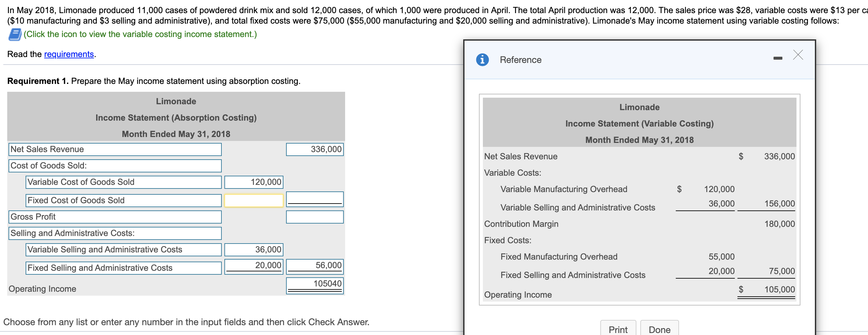
Task: Select Variable Selling and Administrative Costs field
Action: pyautogui.click(x=123, y=250)
